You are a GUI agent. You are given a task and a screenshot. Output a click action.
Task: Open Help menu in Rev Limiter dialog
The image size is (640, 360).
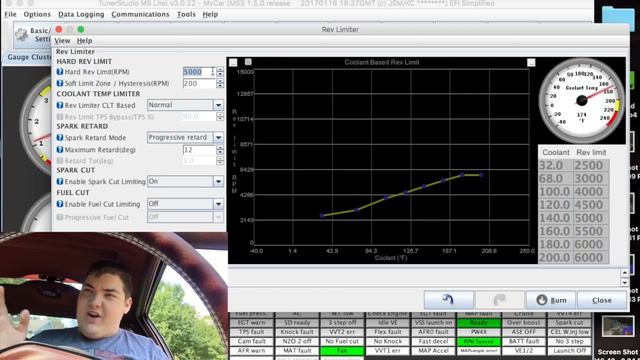tap(84, 41)
